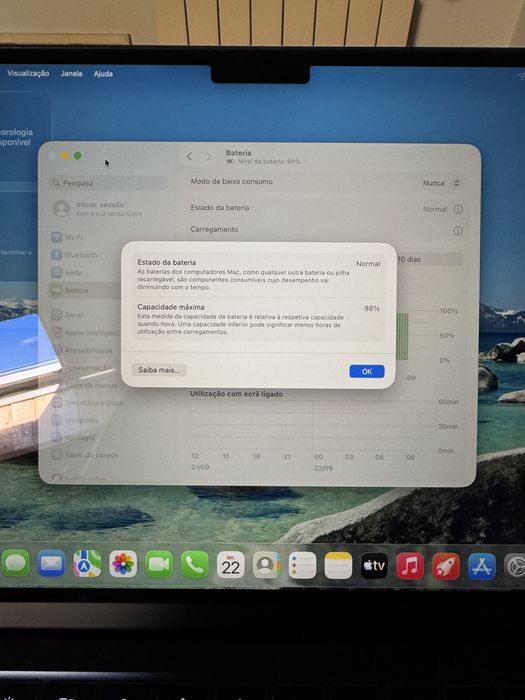Click the red rocket dock icon
Screen dimensions: 525x700
(446, 567)
